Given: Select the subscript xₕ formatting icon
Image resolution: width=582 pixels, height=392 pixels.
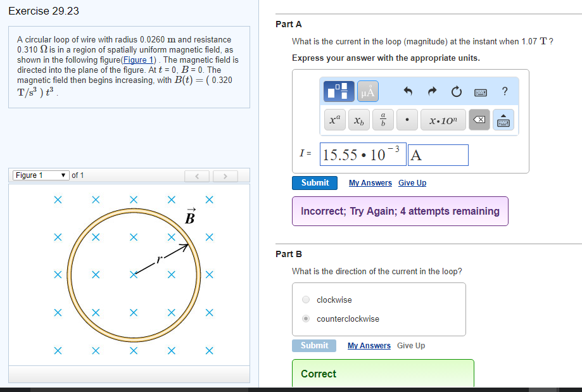Looking at the screenshot, I should click(x=358, y=120).
